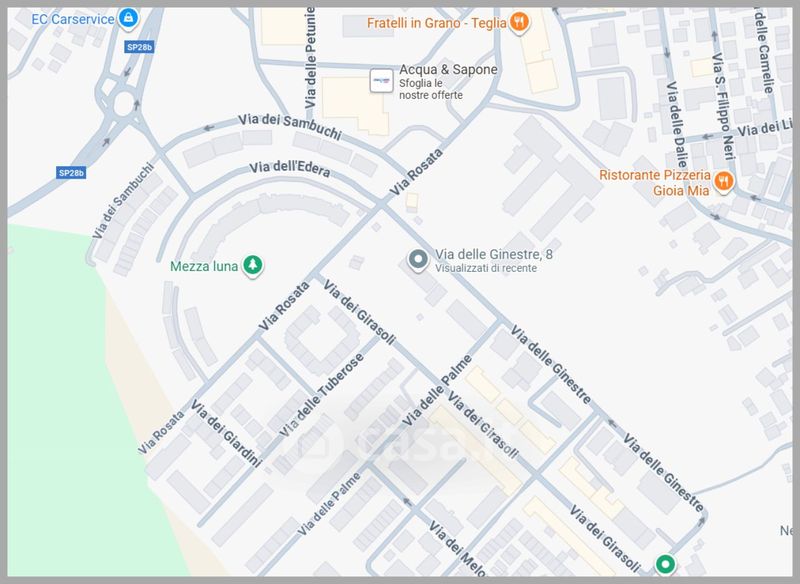This screenshot has width=800, height=584.
Task: Click the lower SP28b road shield
Action: 71,173
